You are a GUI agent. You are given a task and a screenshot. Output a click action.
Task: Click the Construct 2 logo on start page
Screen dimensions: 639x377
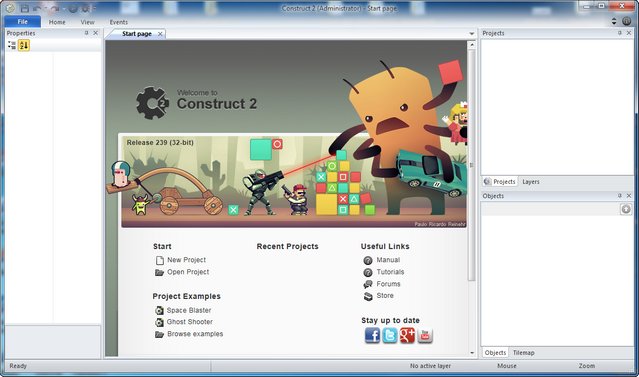click(152, 103)
